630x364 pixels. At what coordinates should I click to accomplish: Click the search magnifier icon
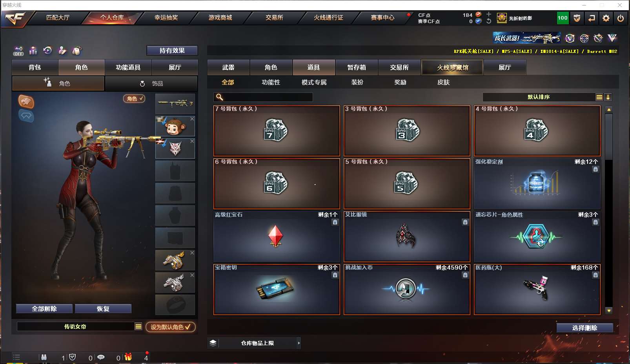(220, 97)
